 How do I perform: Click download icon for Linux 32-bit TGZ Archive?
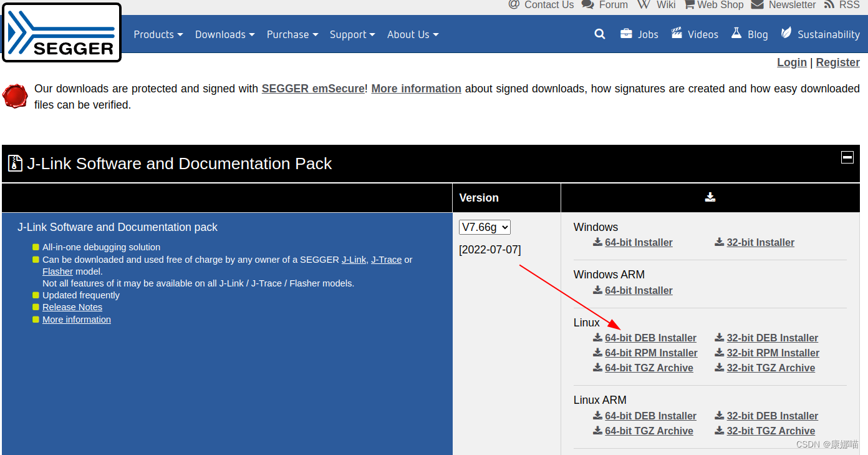(x=719, y=368)
